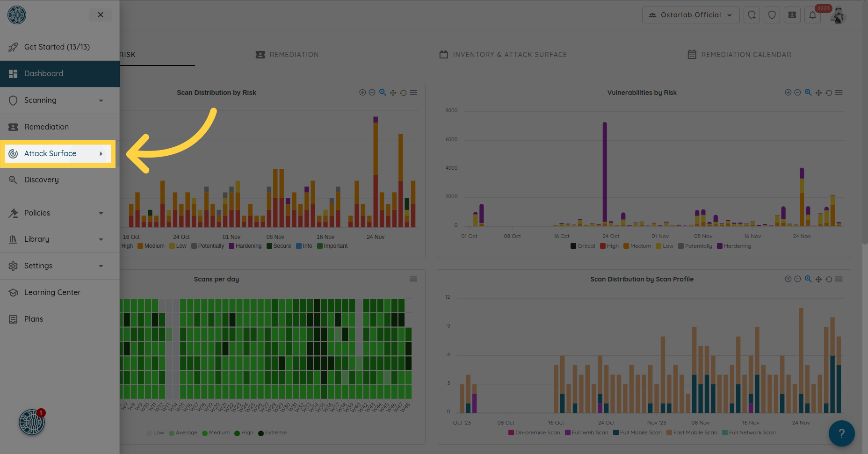Toggle the Fast Mobile Scan legend series
The image size is (868, 454).
point(692,432)
